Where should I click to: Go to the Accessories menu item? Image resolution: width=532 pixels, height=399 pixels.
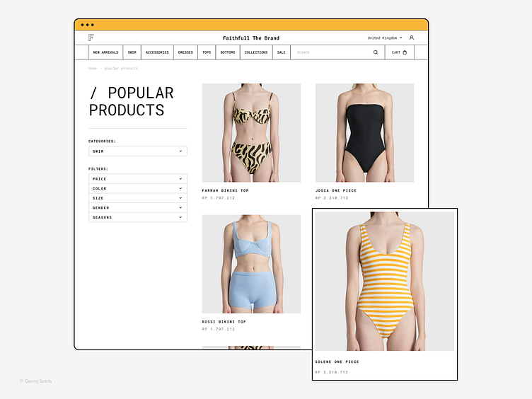tap(157, 52)
